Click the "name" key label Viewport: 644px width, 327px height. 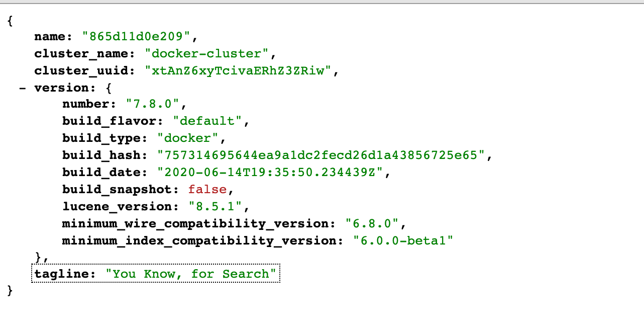pos(50,37)
